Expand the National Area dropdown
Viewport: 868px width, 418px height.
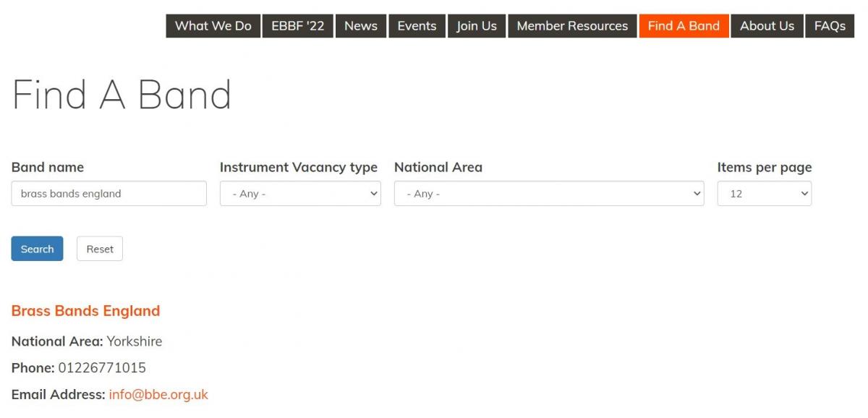pos(549,194)
